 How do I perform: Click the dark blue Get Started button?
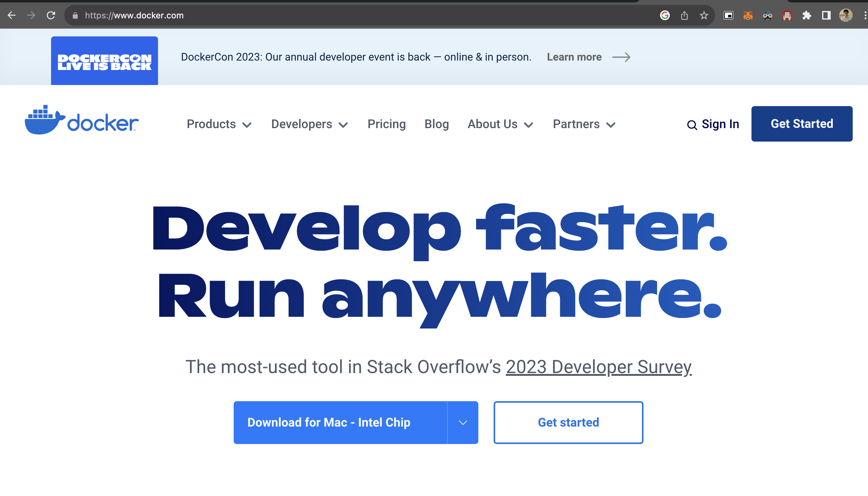click(802, 124)
